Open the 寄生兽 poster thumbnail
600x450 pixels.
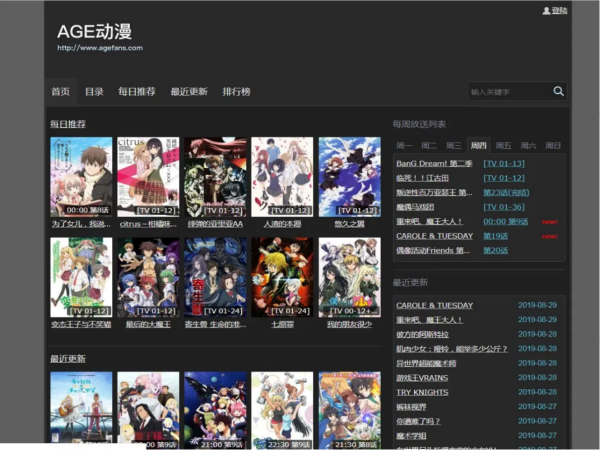[x=215, y=276]
